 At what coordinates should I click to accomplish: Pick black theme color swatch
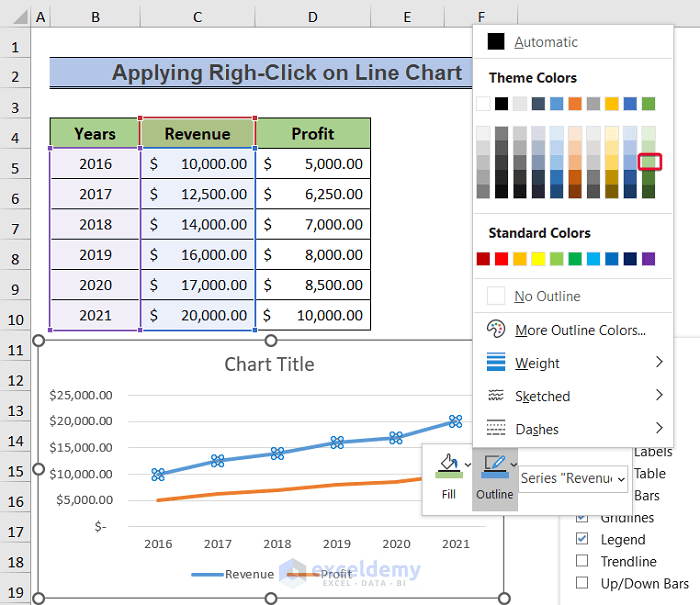coord(501,104)
